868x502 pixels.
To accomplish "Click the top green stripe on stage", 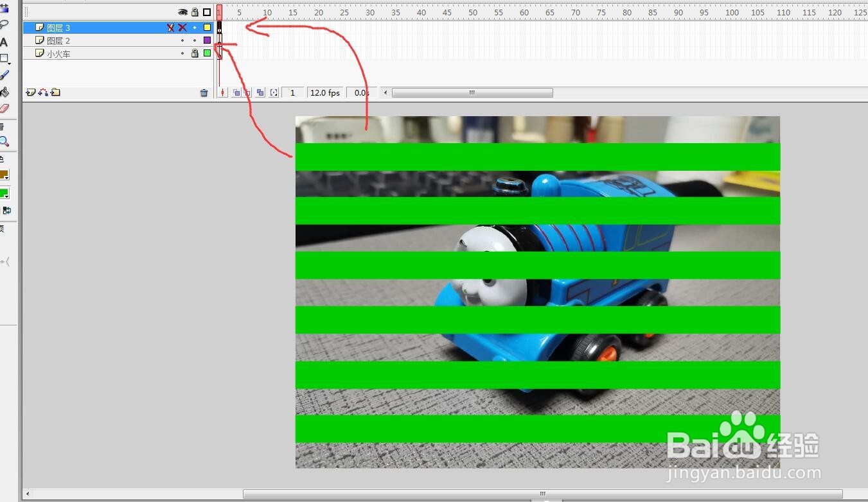I will (x=538, y=157).
